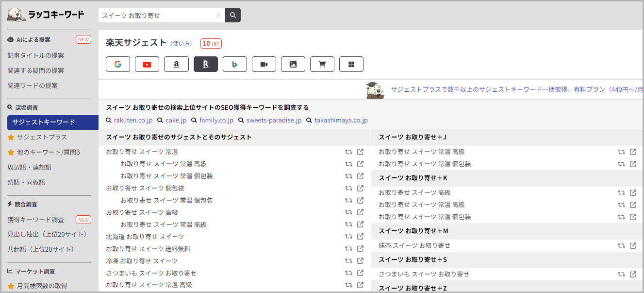The image size is (644, 293).
Task: Click the cake.jp site link
Action: tap(176, 120)
